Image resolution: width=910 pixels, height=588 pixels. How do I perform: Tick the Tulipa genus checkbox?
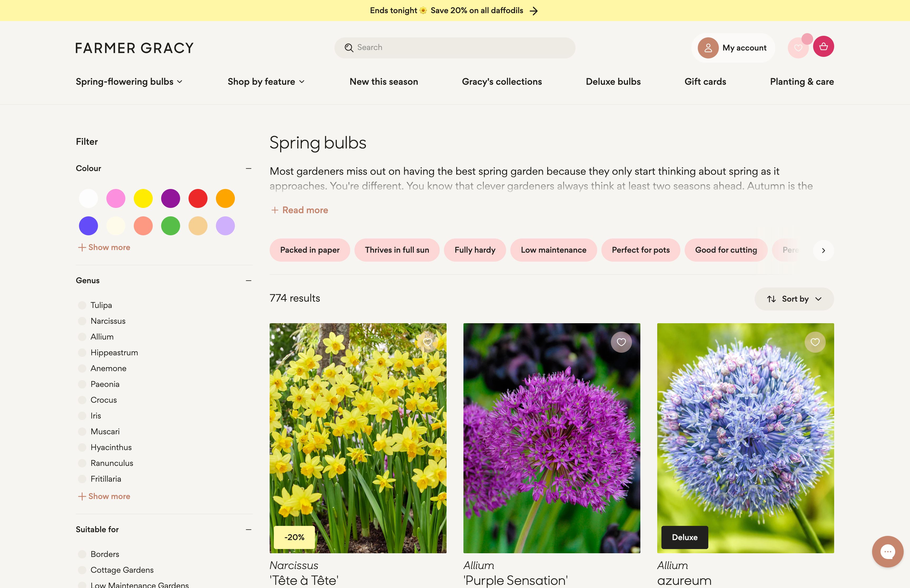click(x=82, y=306)
